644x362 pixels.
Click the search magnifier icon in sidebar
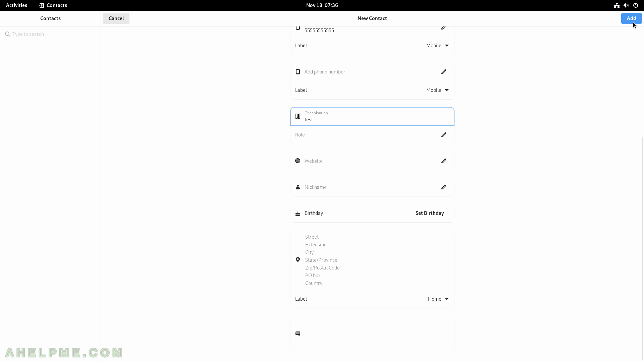[8, 34]
